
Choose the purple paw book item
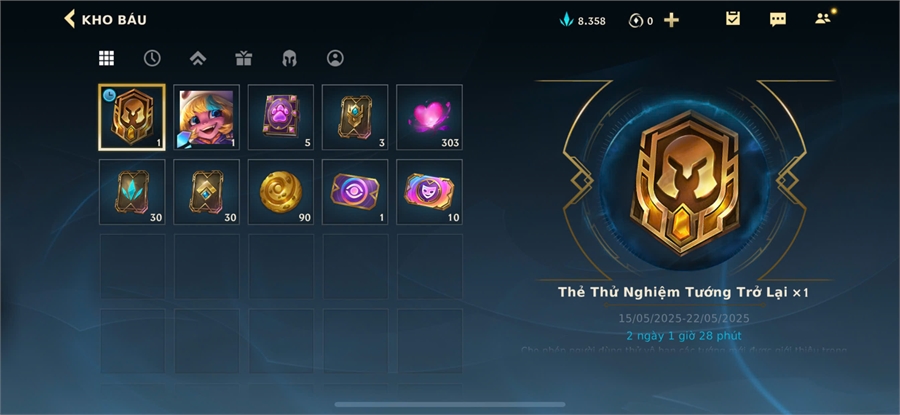(281, 117)
